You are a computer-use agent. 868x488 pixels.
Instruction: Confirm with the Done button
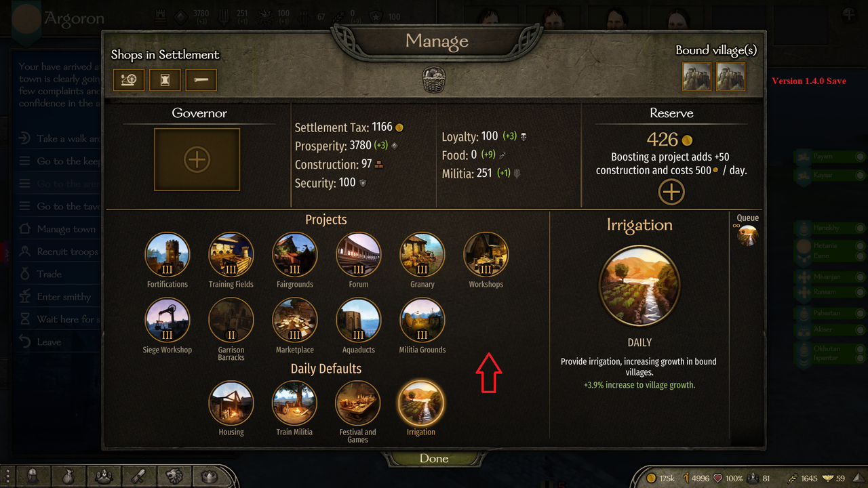click(x=434, y=459)
